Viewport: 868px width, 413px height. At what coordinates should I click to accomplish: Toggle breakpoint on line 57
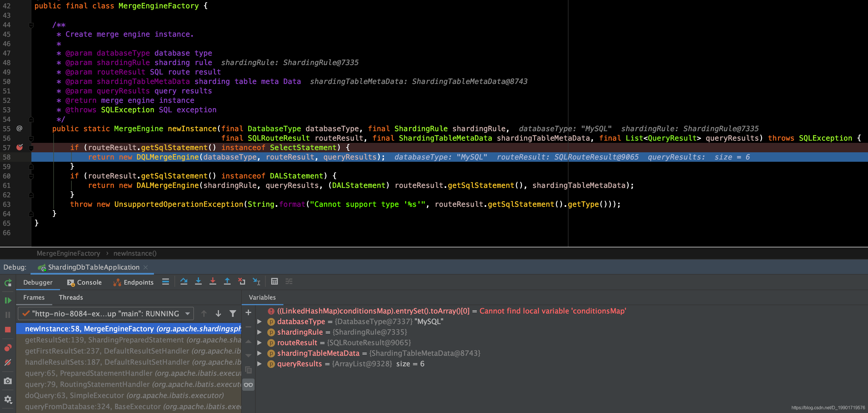pyautogui.click(x=19, y=147)
